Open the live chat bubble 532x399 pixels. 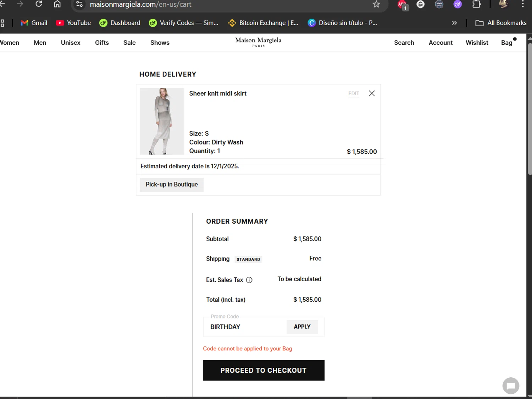[511, 386]
